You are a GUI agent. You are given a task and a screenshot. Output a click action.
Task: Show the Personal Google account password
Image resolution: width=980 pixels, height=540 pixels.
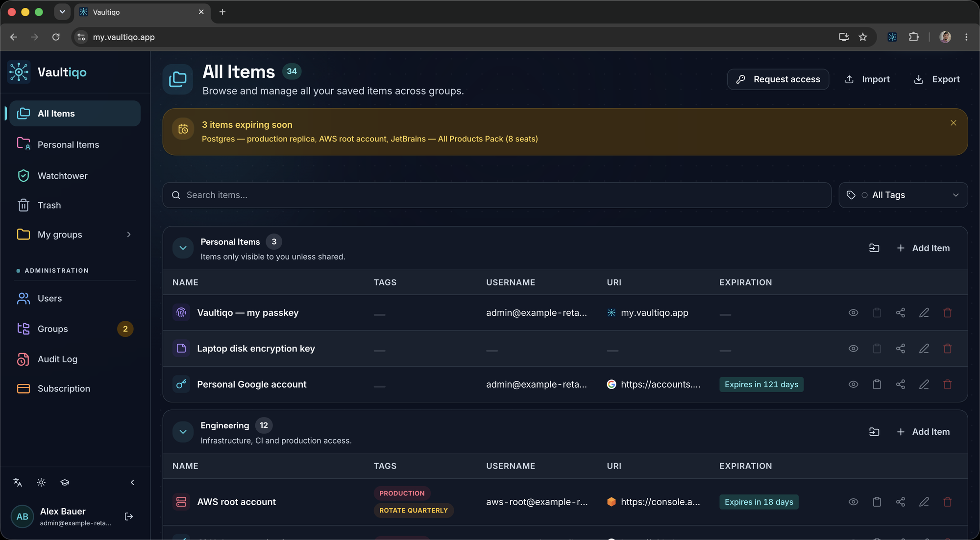click(853, 384)
